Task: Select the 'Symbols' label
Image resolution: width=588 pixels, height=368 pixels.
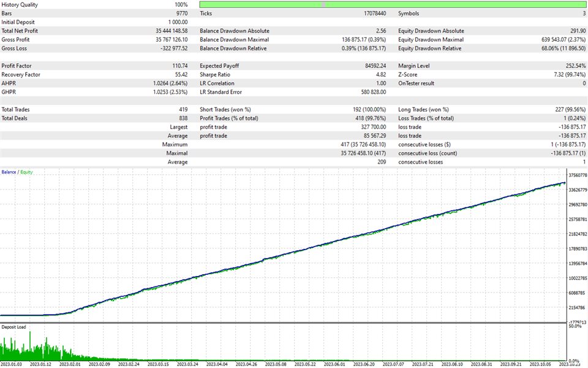Action: (409, 13)
